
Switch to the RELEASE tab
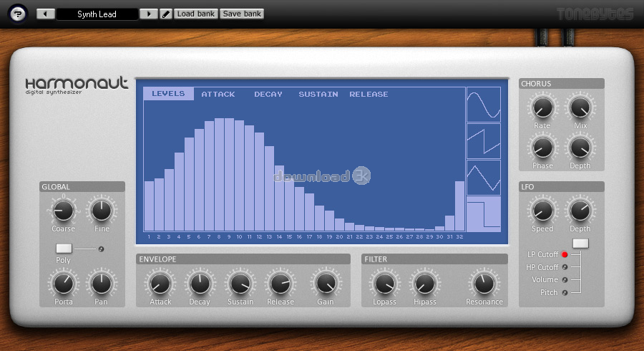pyautogui.click(x=369, y=94)
